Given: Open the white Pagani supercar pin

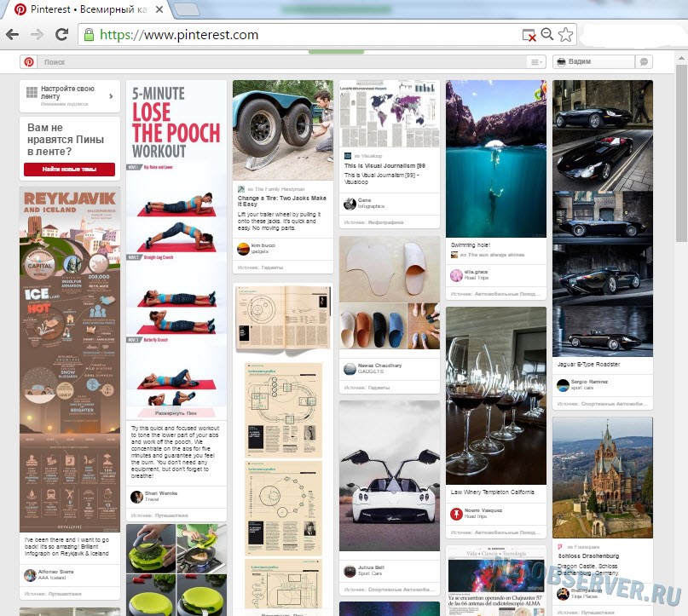Looking at the screenshot, I should coord(390,475).
